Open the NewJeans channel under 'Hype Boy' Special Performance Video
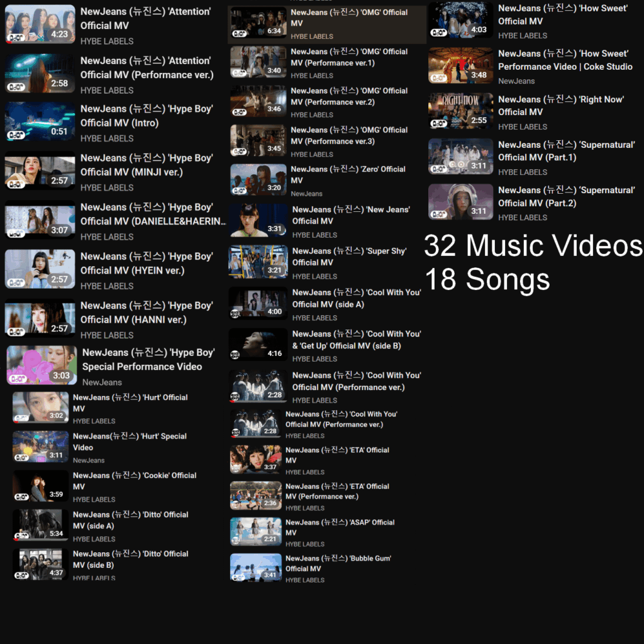This screenshot has width=644, height=644. (102, 382)
